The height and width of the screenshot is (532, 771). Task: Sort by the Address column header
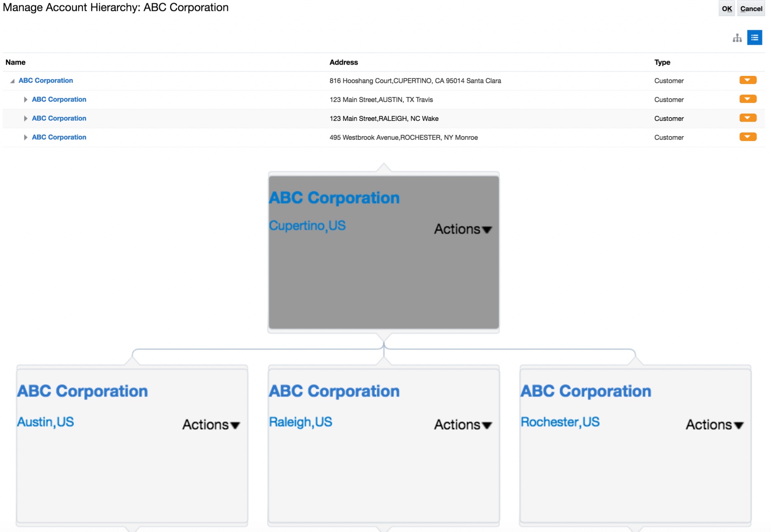(343, 62)
